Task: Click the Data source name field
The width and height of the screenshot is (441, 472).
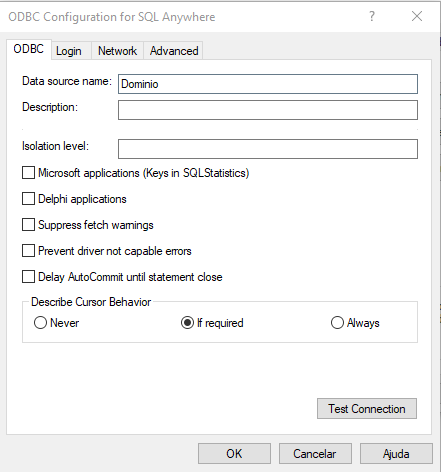Action: (268, 84)
